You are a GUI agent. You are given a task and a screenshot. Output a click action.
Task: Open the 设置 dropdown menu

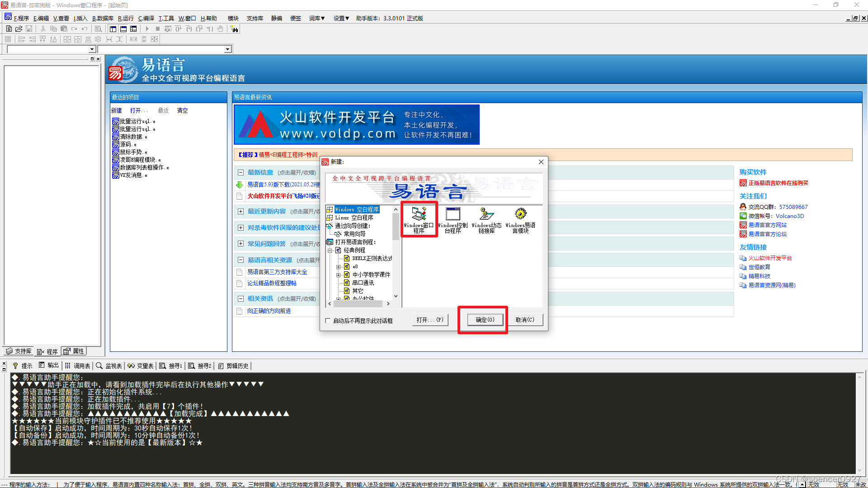tap(341, 19)
